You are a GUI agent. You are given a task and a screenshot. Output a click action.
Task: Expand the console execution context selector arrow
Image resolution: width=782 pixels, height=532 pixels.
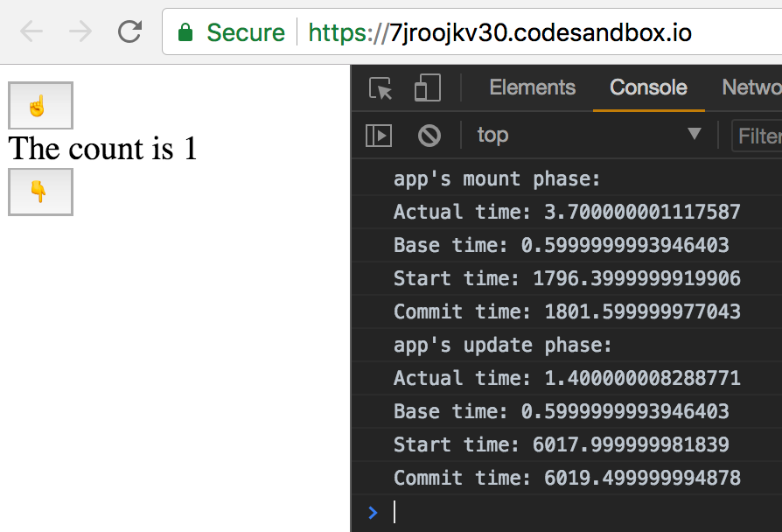click(695, 136)
